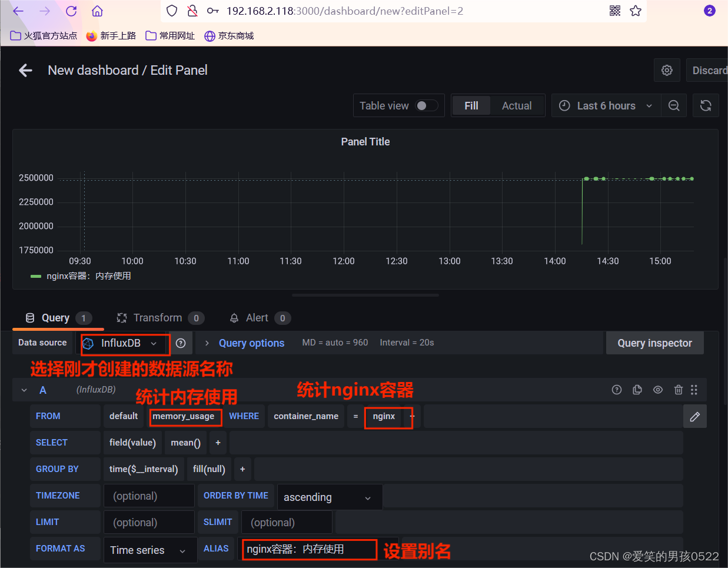The width and height of the screenshot is (728, 568).
Task: Add a field in SELECT row plus icon
Action: point(218,442)
